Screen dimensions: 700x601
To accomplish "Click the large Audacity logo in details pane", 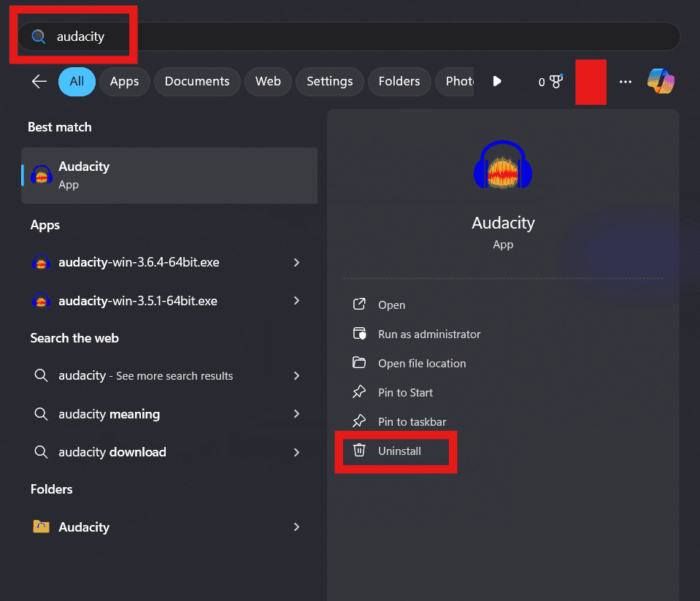I will [503, 165].
